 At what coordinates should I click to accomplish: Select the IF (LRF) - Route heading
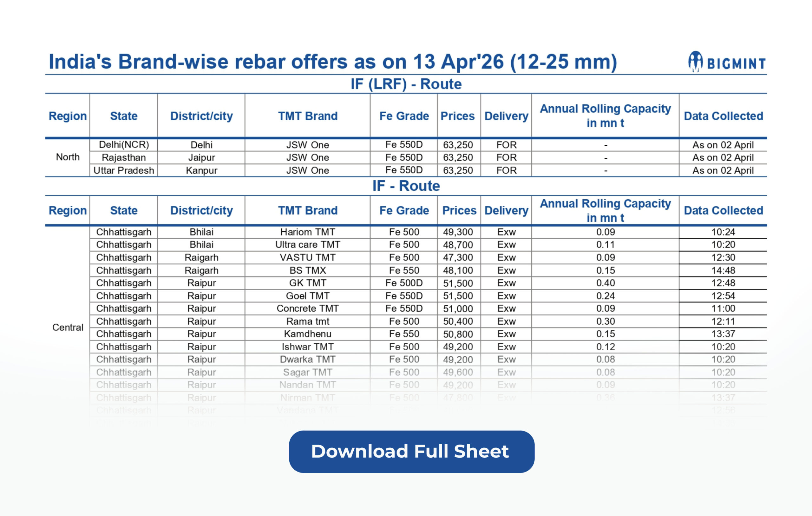point(406,84)
